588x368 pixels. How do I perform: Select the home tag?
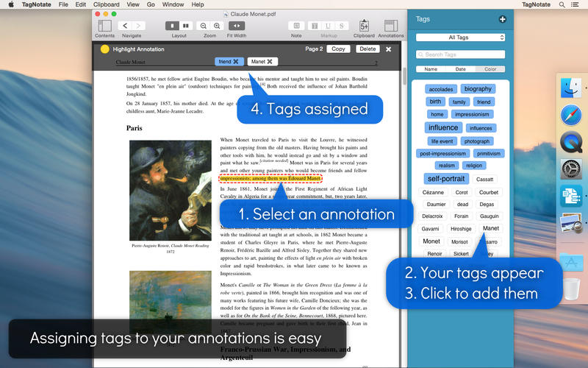(437, 115)
